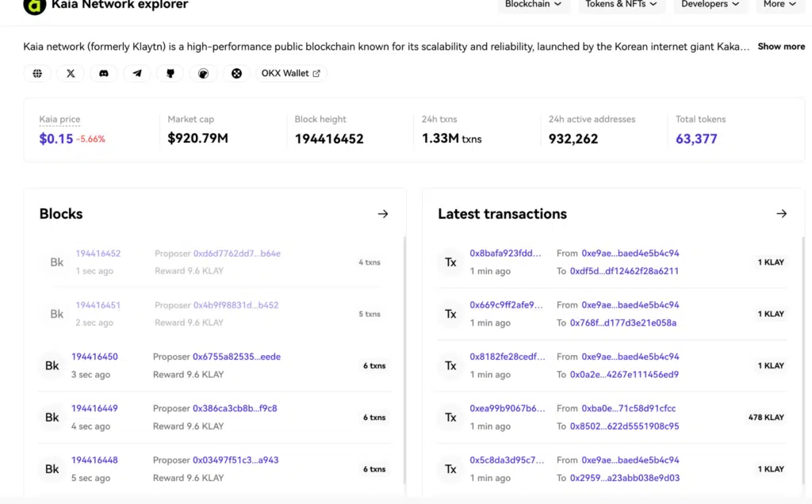Click the Kaia price $0.15 value
812x504 pixels.
[x=56, y=139]
